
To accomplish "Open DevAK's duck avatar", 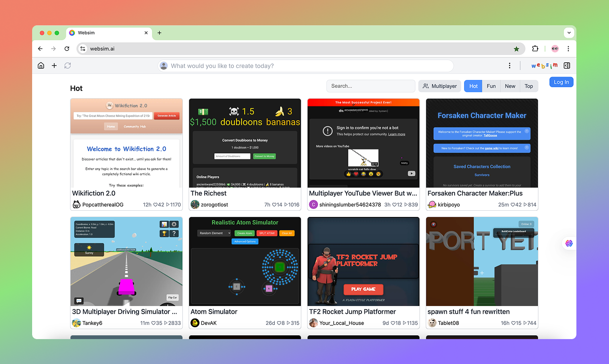I will click(x=195, y=323).
